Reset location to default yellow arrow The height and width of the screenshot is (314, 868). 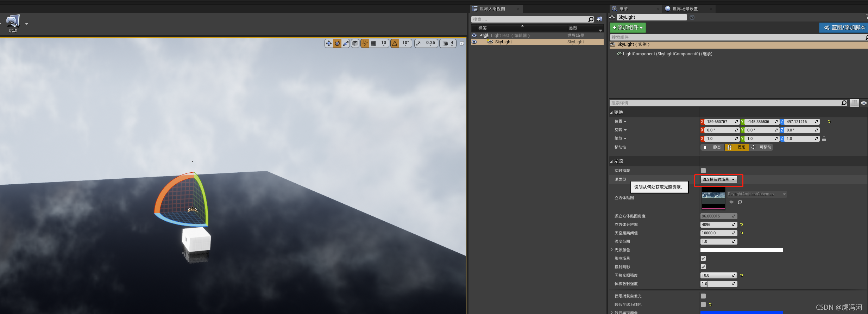pos(829,122)
